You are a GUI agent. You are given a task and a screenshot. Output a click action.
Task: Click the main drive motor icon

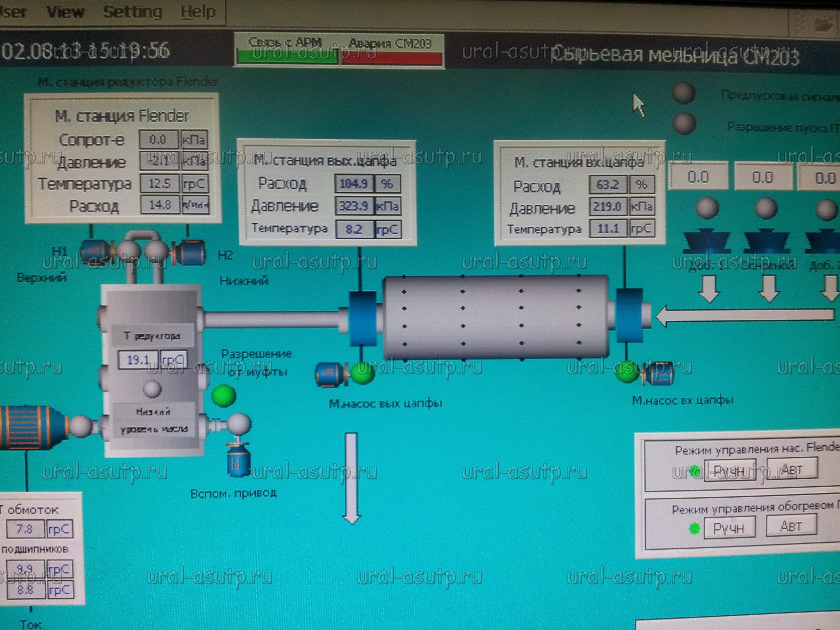click(x=31, y=426)
